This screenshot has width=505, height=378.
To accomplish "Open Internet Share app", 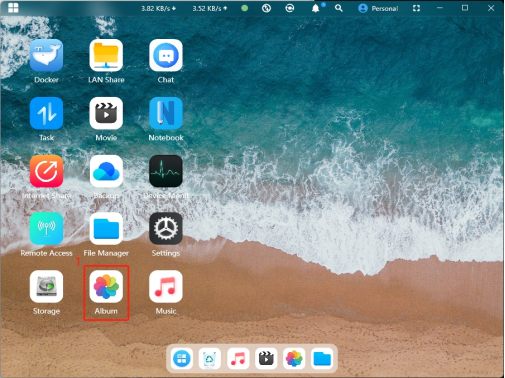I will click(46, 171).
